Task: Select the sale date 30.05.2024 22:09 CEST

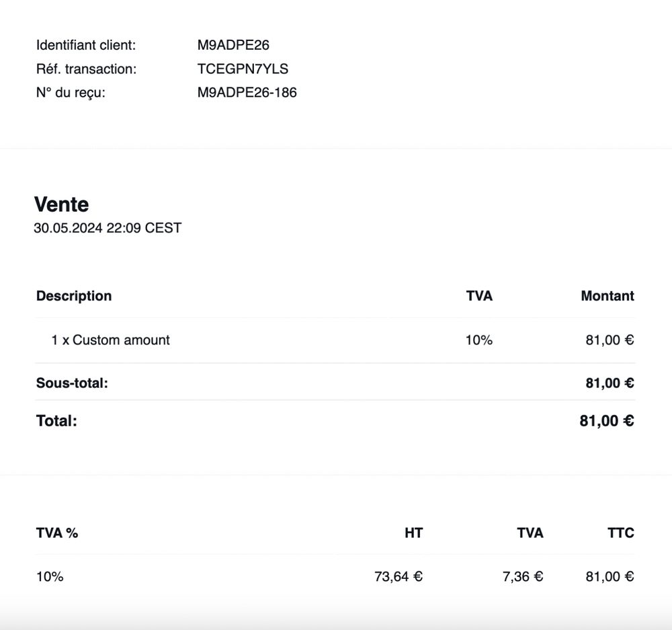Action: pos(108,228)
